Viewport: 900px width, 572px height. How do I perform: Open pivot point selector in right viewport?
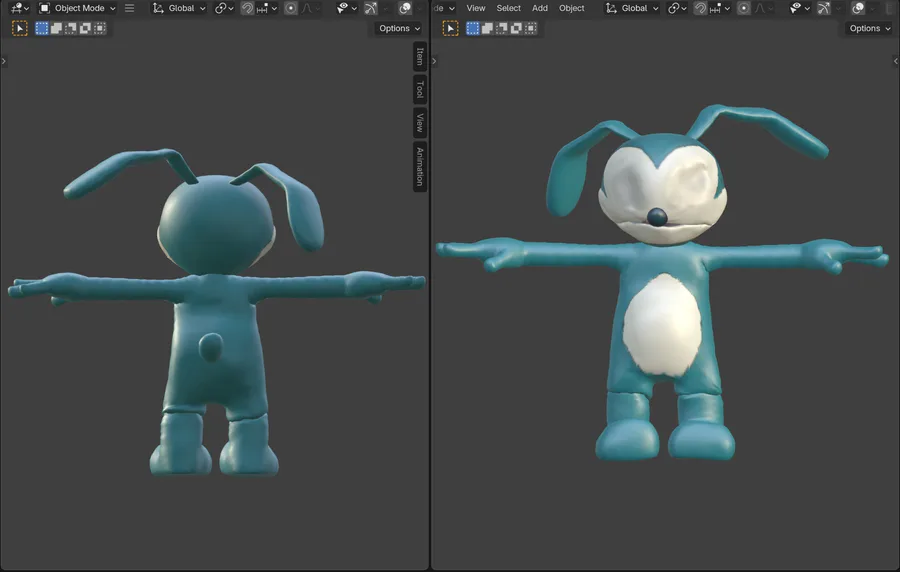pos(677,8)
